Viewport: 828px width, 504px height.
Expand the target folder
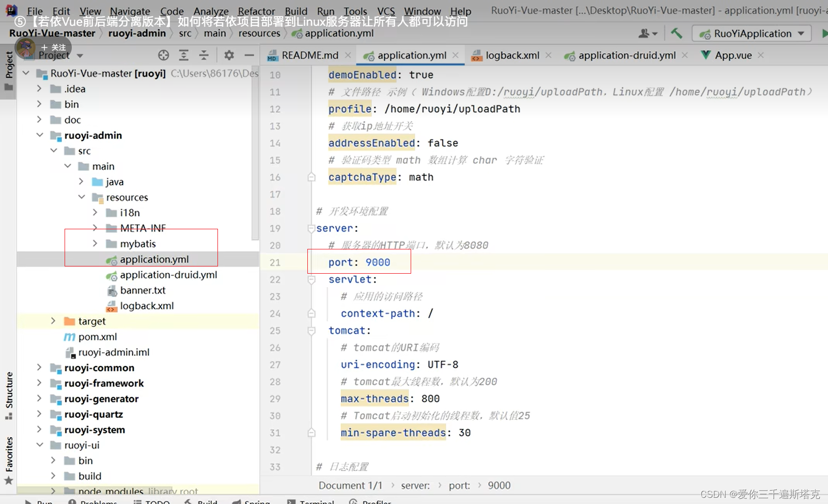click(53, 321)
